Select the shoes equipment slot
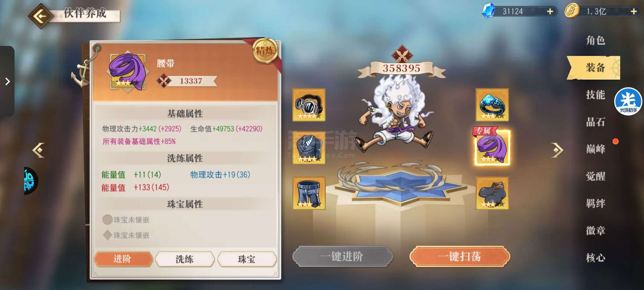644x290 pixels. pyautogui.click(x=492, y=193)
